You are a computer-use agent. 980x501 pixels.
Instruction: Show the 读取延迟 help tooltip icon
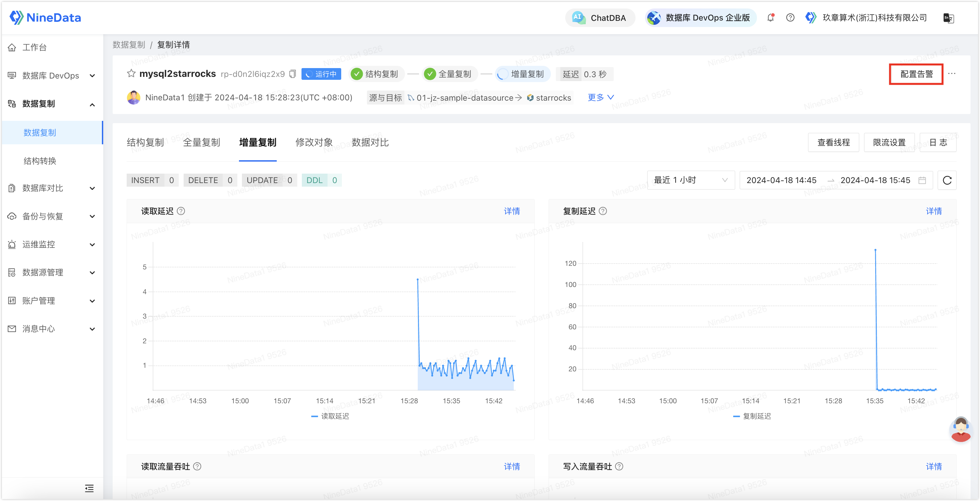pos(181,211)
